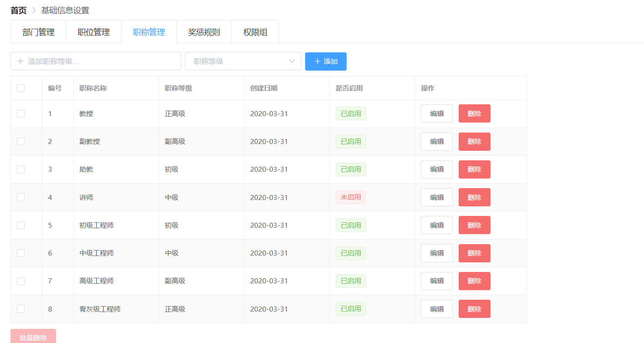The height and width of the screenshot is (343, 644).
Task: Click the blue 添加 button
Action: (326, 61)
